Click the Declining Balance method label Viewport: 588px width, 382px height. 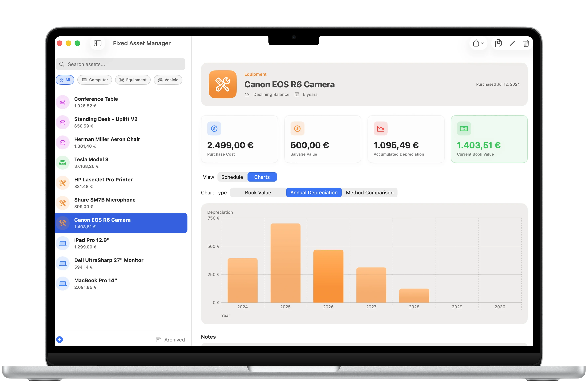click(271, 94)
